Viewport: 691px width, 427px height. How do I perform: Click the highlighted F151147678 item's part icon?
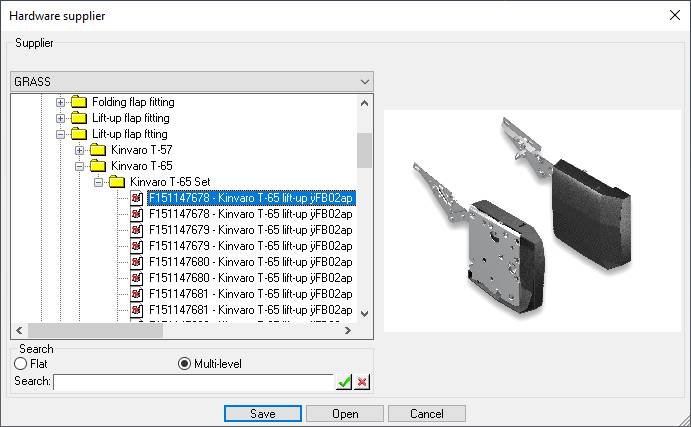(x=137, y=198)
